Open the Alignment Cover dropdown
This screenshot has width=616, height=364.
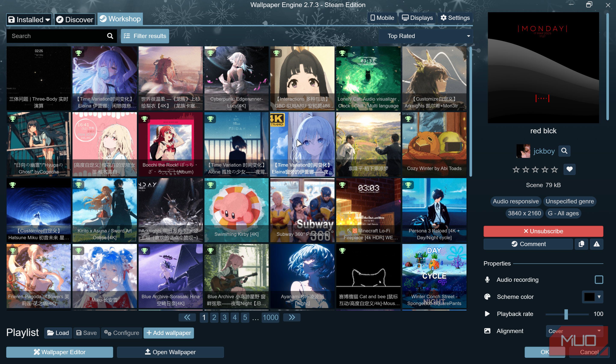pyautogui.click(x=574, y=331)
